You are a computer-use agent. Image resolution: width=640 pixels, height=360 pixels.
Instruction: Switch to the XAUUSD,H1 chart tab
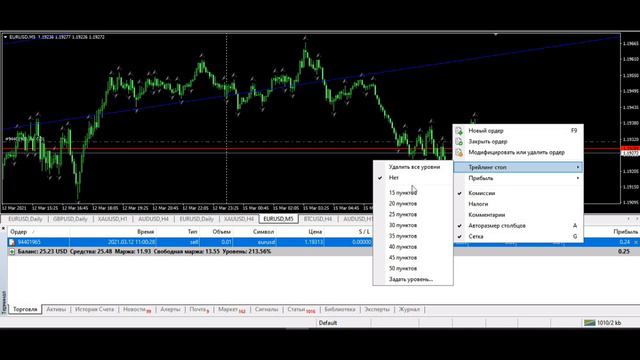(113, 219)
